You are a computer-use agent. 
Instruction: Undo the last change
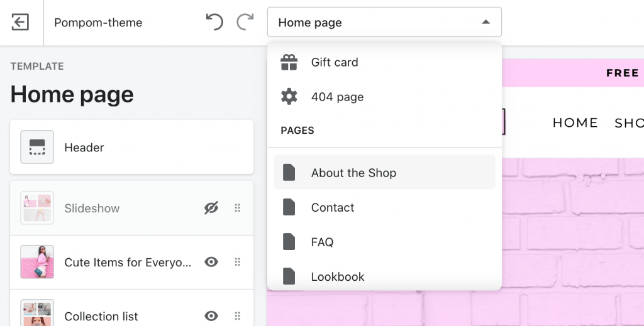pos(214,22)
